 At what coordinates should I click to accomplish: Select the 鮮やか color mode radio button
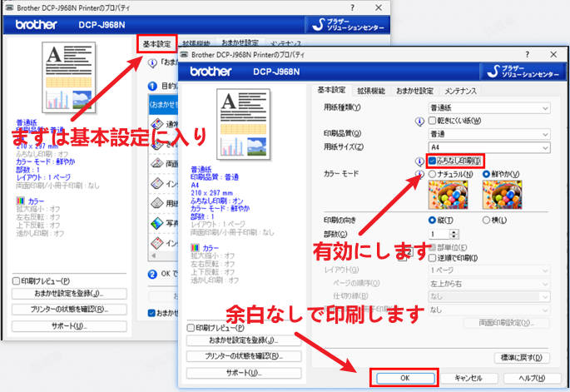click(486, 174)
